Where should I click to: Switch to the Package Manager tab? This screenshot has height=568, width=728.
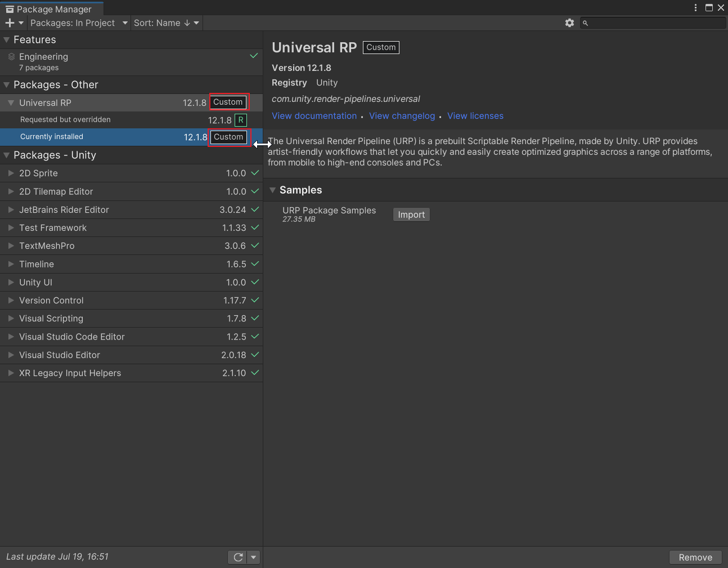tap(51, 8)
